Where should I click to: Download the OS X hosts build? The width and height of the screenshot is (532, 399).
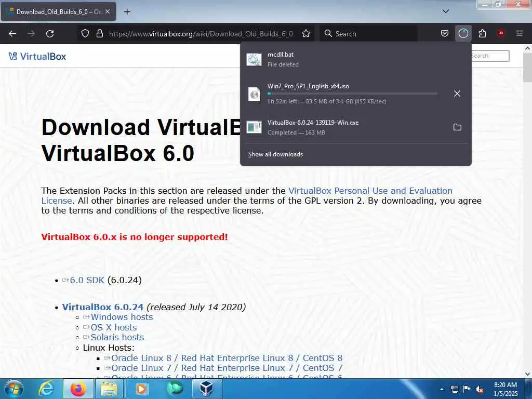(x=114, y=327)
